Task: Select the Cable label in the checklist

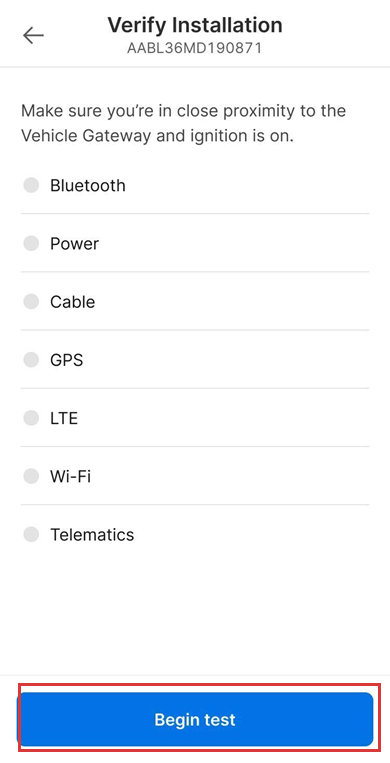Action: pyautogui.click(x=73, y=302)
